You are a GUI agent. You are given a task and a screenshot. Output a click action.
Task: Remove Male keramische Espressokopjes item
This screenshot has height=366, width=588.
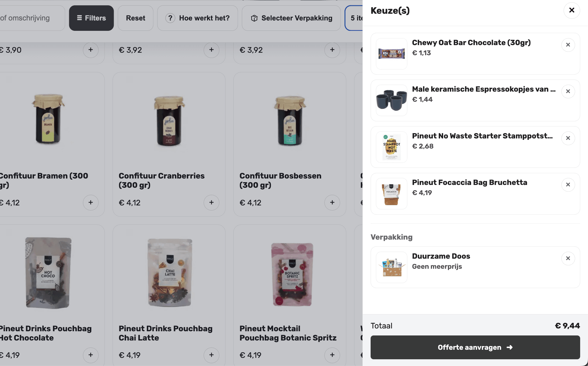pos(568,91)
